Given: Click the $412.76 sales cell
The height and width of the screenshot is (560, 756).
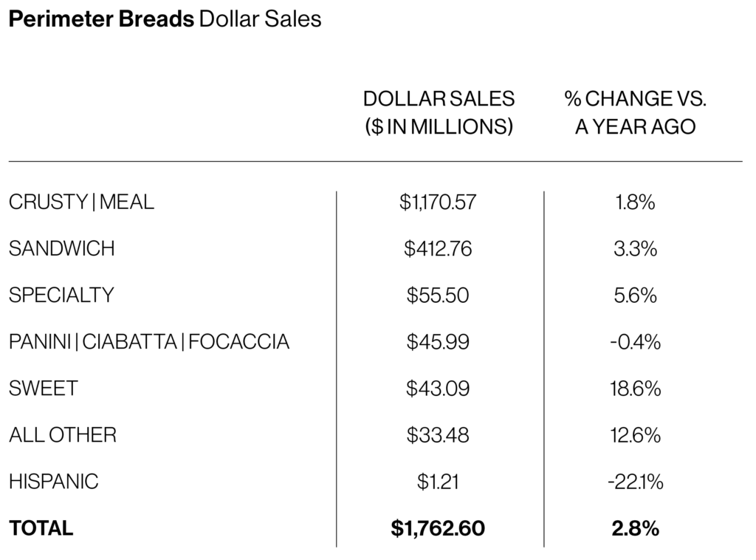Looking at the screenshot, I should (438, 248).
